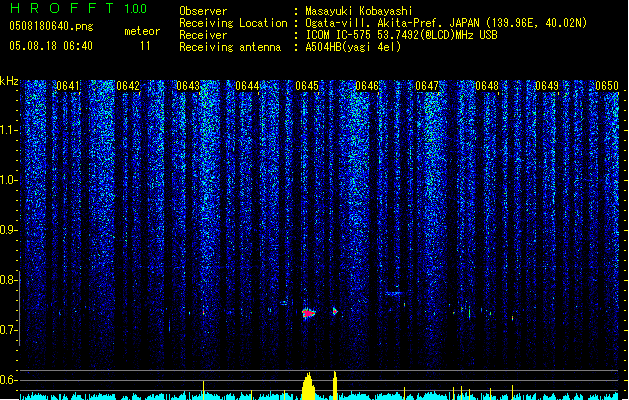Click the observer name Masayuki Kobayashi

(359, 11)
